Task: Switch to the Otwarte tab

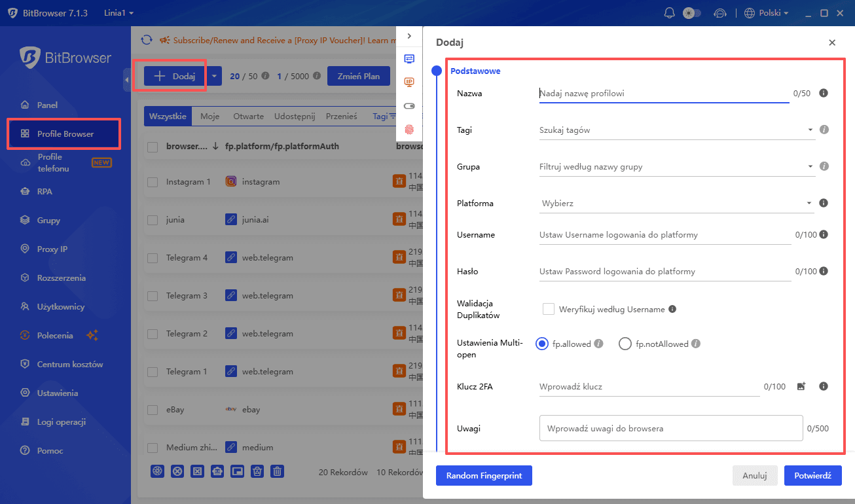Action: pos(248,117)
